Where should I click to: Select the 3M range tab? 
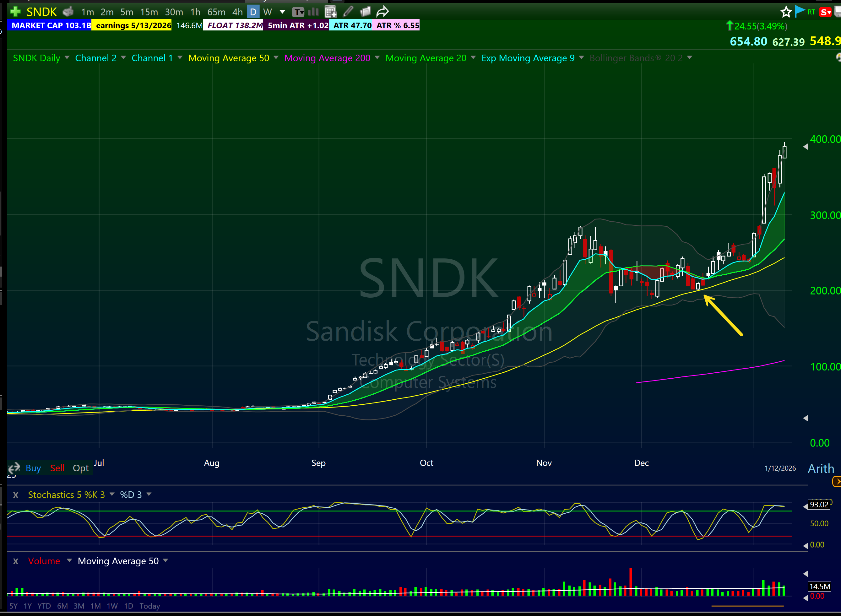coord(79,606)
